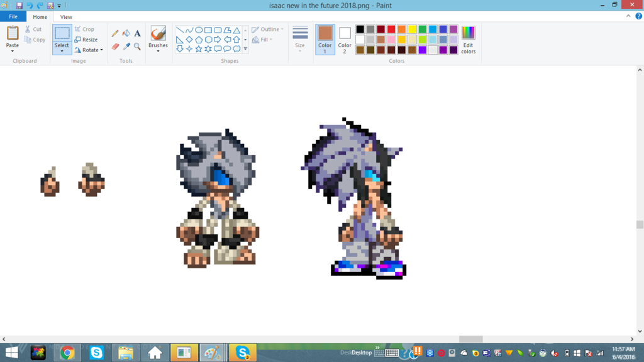Viewport: 644px width, 362px height.
Task: Open the Size dropdown
Action: click(x=300, y=39)
